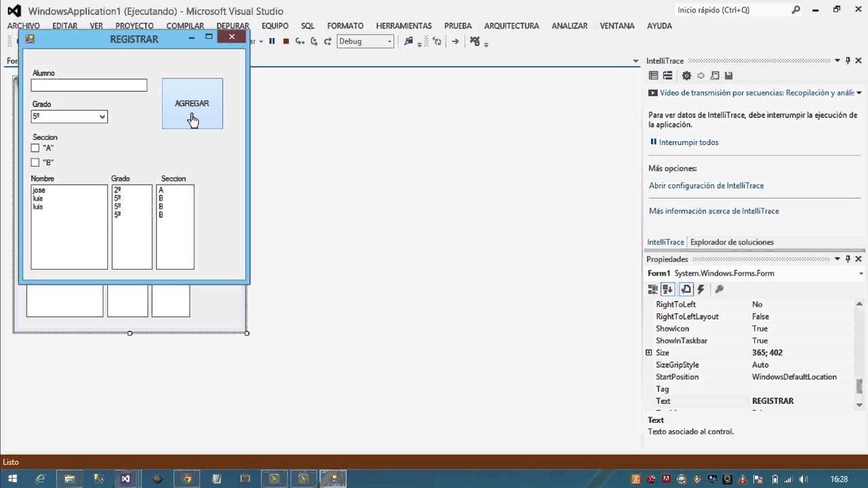The height and width of the screenshot is (488, 868).
Task: Open the IntelliTrace events view icon
Action: click(653, 76)
